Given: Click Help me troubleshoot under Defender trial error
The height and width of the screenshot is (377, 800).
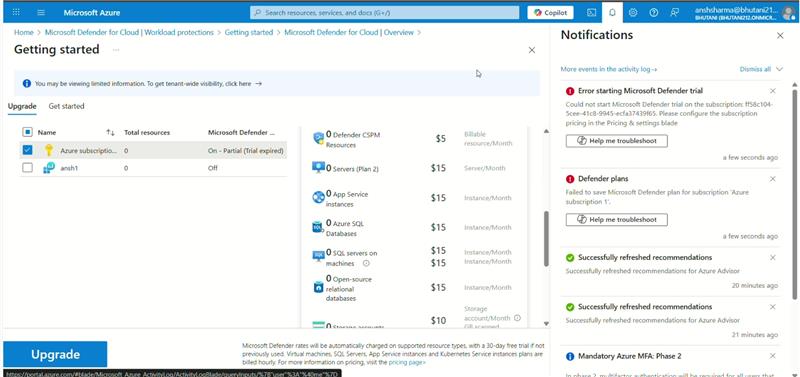Looking at the screenshot, I should (616, 141).
